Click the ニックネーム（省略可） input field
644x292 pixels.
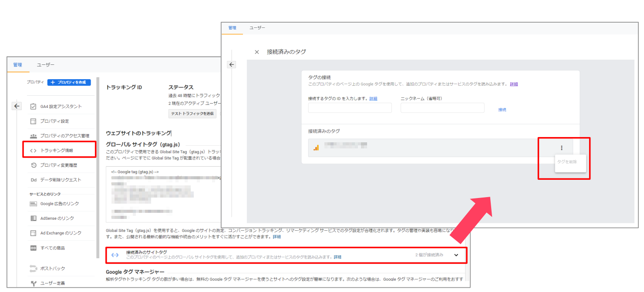tap(442, 108)
